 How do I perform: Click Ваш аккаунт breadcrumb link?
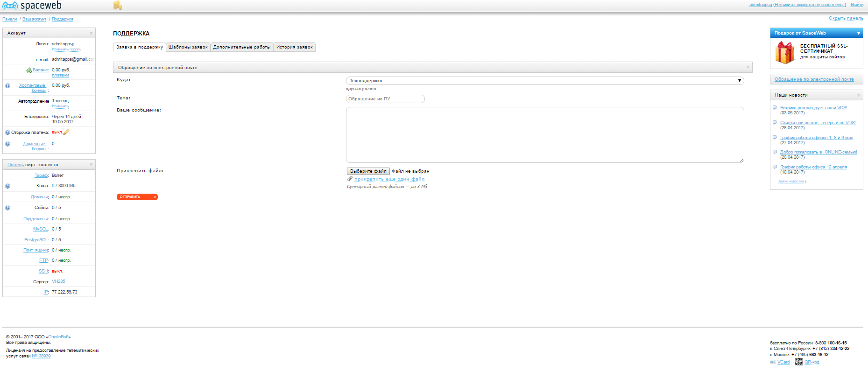coord(35,19)
